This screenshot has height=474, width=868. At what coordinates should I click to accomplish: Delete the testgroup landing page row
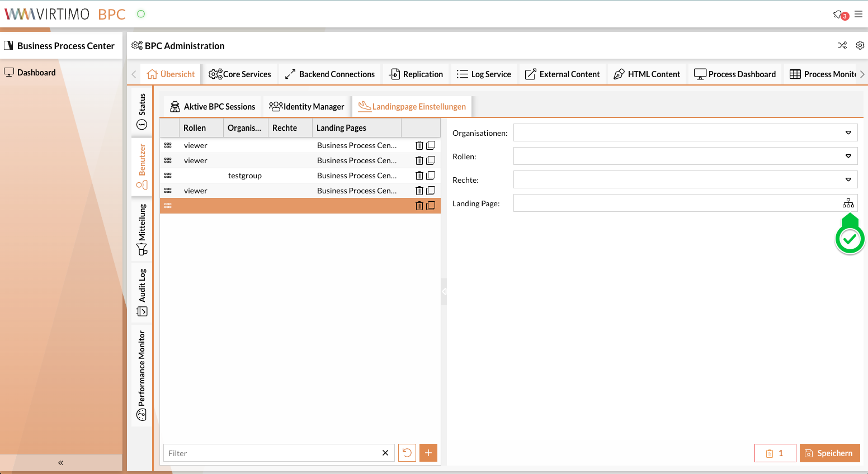click(x=419, y=176)
